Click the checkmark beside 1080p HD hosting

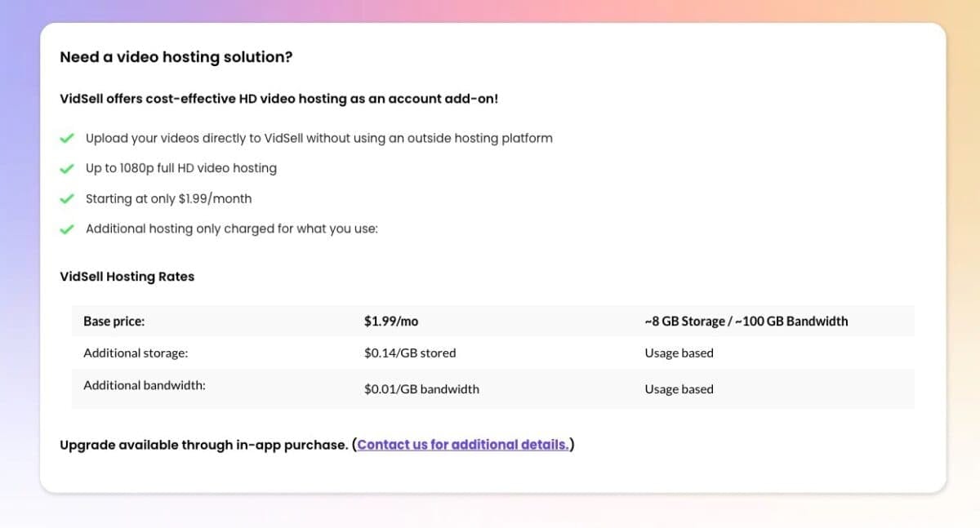[x=68, y=167]
